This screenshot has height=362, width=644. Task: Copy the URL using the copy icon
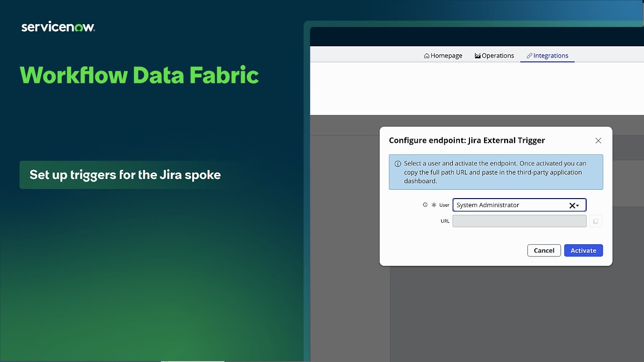coord(596,221)
